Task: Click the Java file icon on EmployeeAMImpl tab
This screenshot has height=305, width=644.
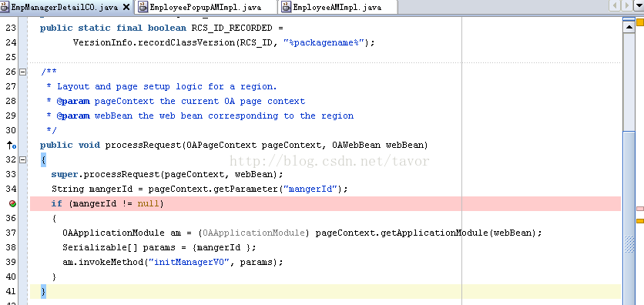Action: tap(287, 7)
